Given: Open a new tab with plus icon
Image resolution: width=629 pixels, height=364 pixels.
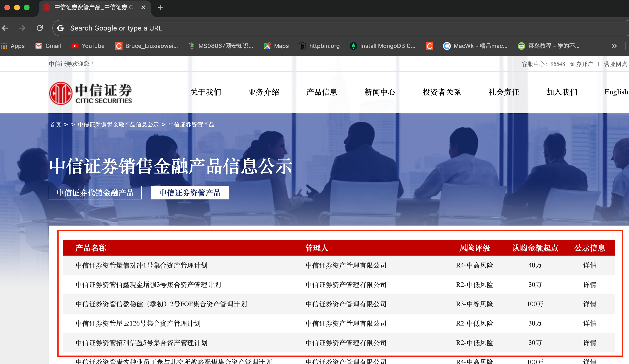Looking at the screenshot, I should 161,8.
